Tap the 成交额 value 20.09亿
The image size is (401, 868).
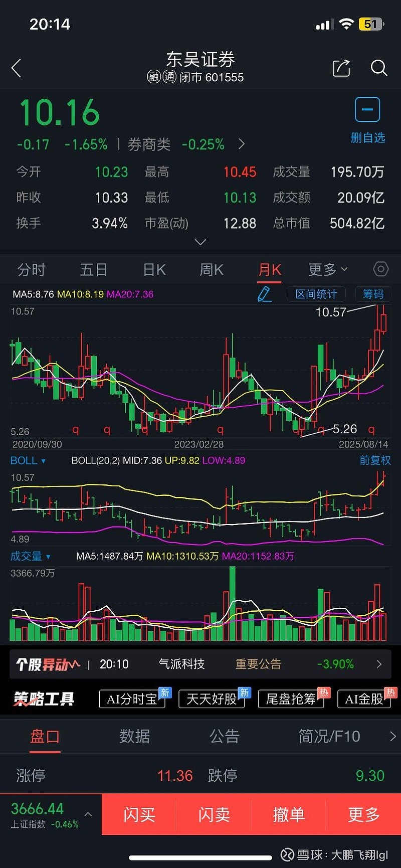(x=361, y=198)
